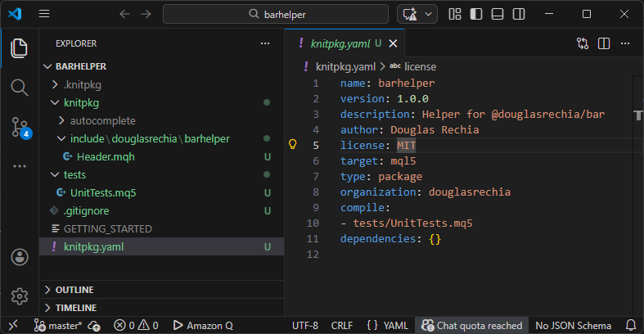Expand the TIMELINE section

click(75, 308)
